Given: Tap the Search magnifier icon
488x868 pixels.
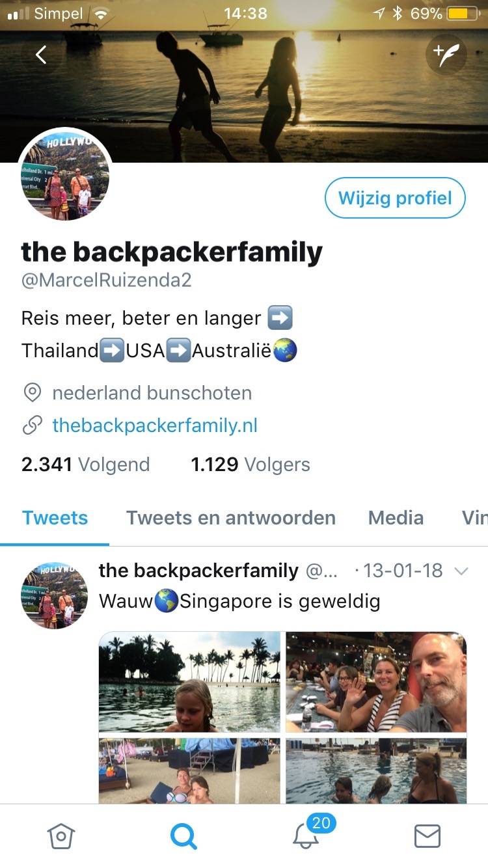Looking at the screenshot, I should (x=183, y=836).
